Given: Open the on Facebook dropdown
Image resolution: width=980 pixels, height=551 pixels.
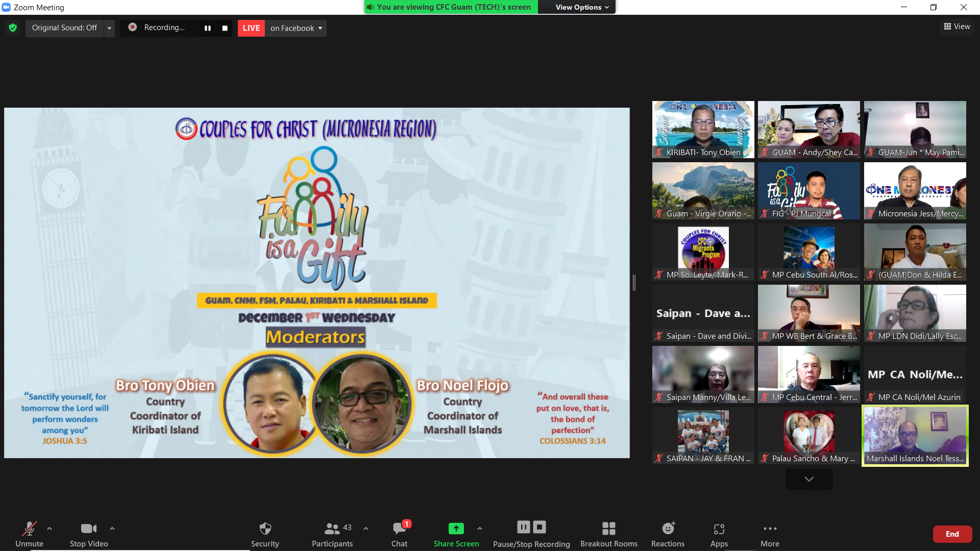Looking at the screenshot, I should pyautogui.click(x=296, y=28).
